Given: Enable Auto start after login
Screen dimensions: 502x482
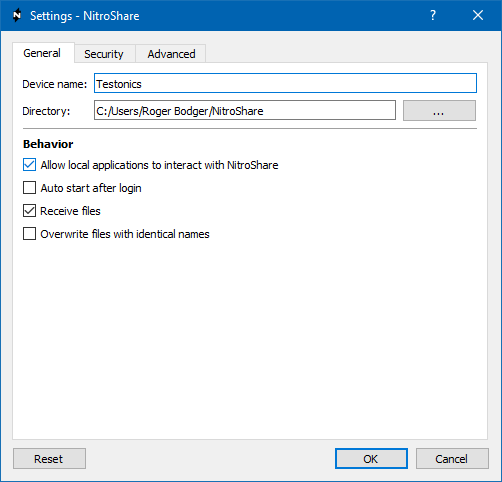Looking at the screenshot, I should 29,188.
